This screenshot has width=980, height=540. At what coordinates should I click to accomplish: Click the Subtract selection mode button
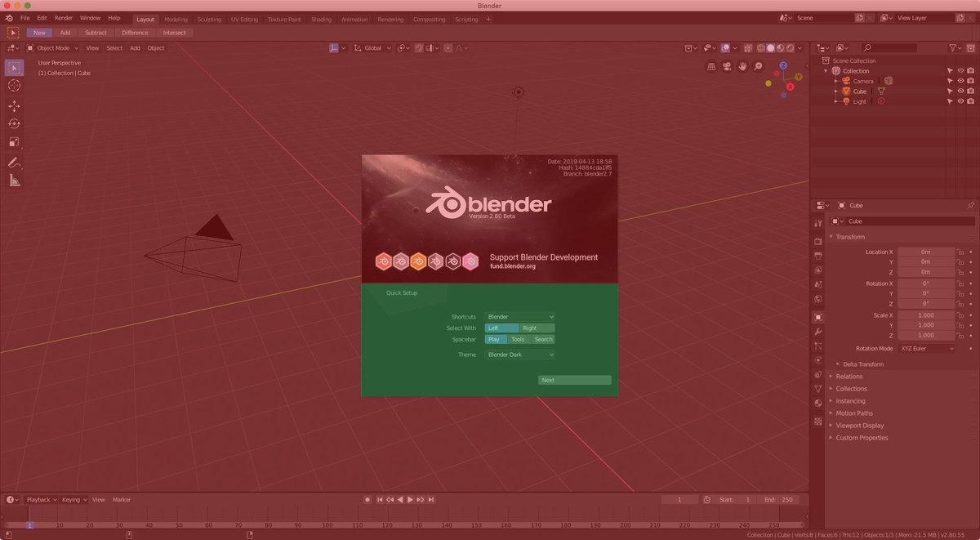(x=96, y=33)
